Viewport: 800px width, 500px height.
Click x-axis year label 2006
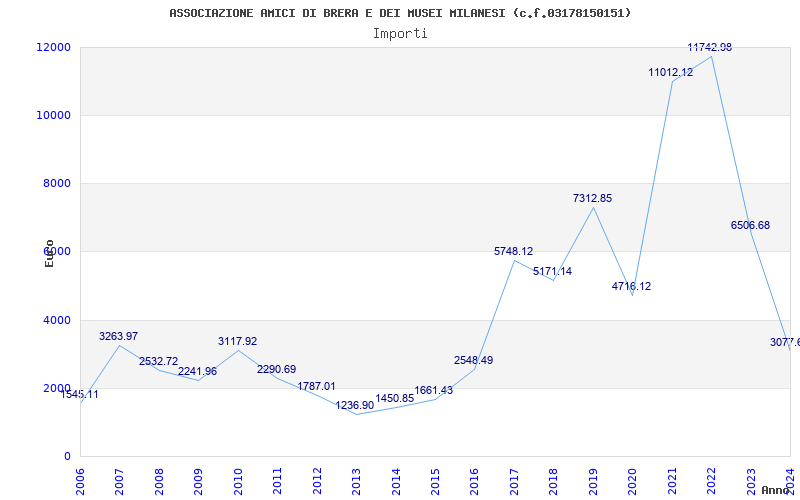tap(80, 481)
